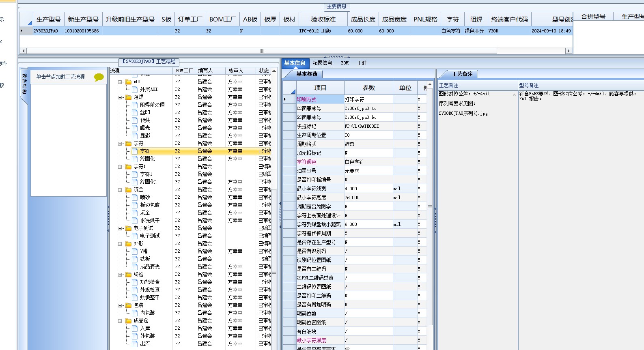Click the document icon beside V槽
The width and height of the screenshot is (644, 350).
coord(135,251)
